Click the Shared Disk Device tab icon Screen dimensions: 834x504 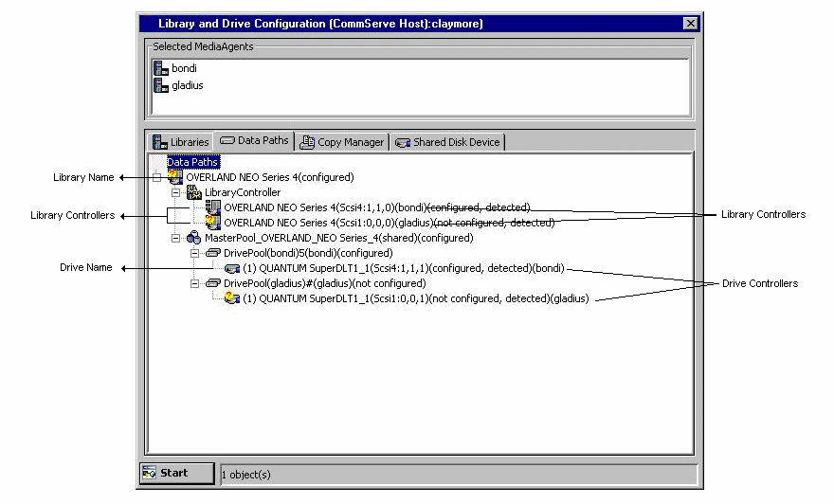[x=403, y=142]
